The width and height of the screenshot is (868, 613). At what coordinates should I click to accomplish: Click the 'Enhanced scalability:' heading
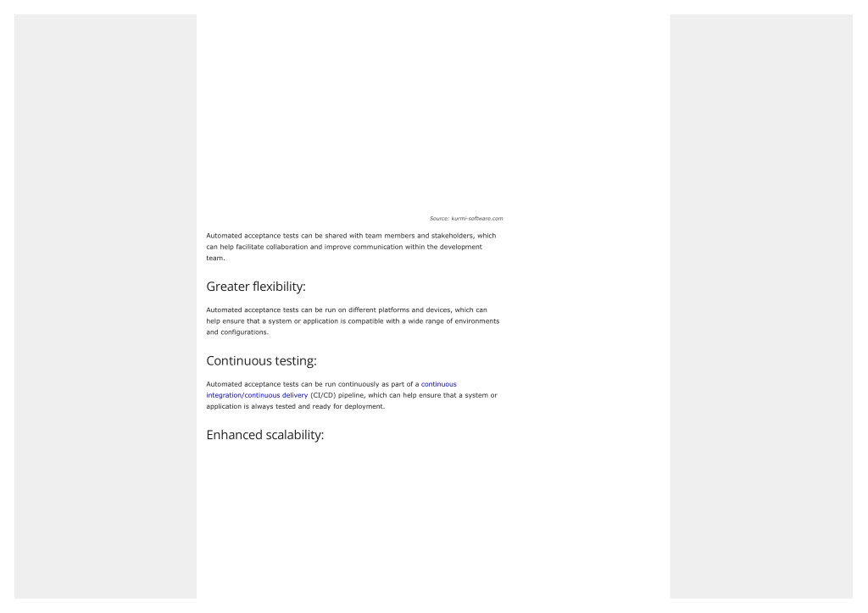(x=265, y=435)
